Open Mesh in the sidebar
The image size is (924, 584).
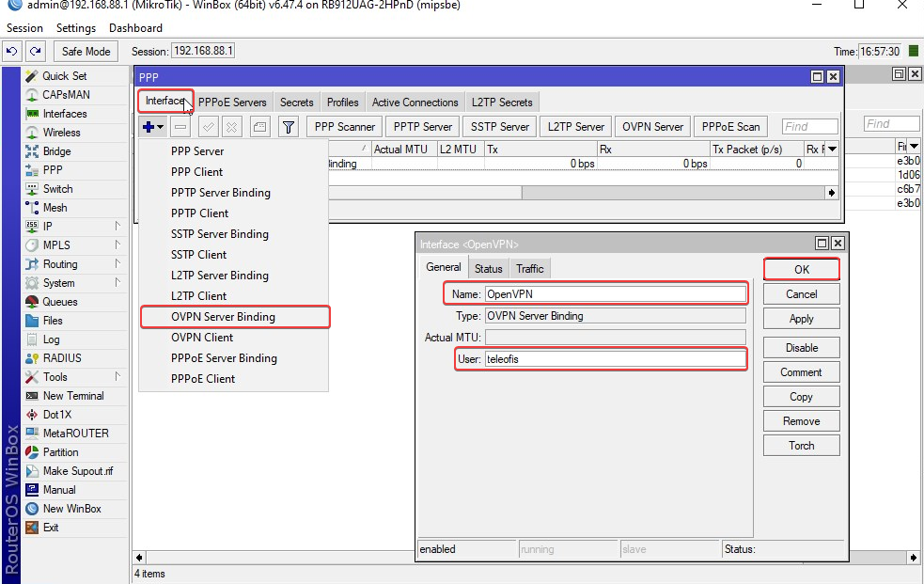point(55,208)
